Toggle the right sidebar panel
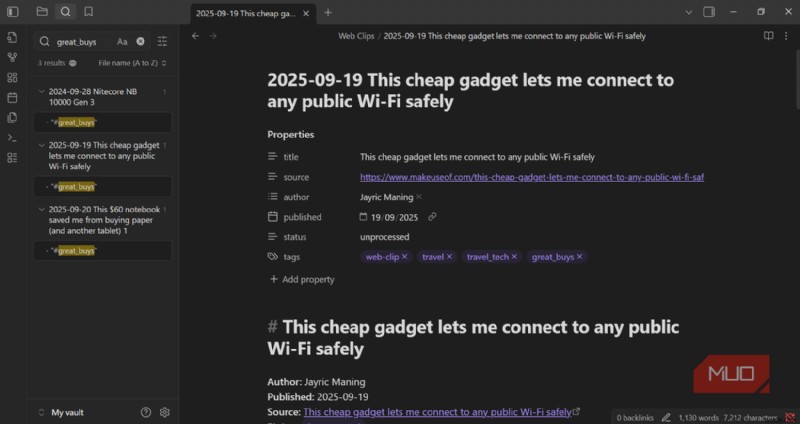Screen dimensions: 800x424 [x=709, y=12]
